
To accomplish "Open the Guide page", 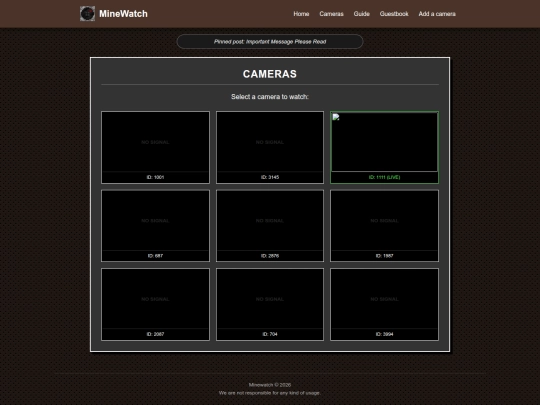I will pos(362,14).
